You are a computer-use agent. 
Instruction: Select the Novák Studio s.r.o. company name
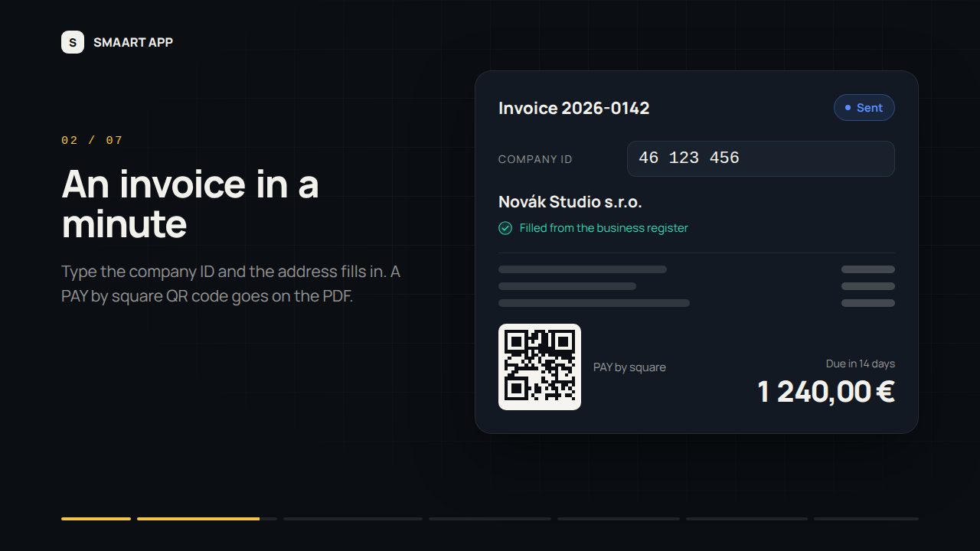[x=570, y=202]
